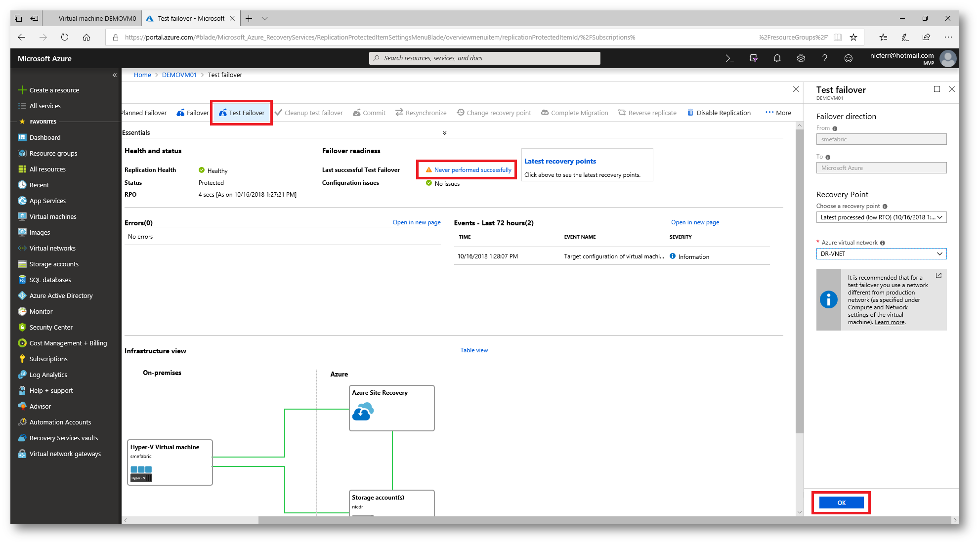980x545 pixels.
Task: Open Monitor in sidebar
Action: point(41,311)
